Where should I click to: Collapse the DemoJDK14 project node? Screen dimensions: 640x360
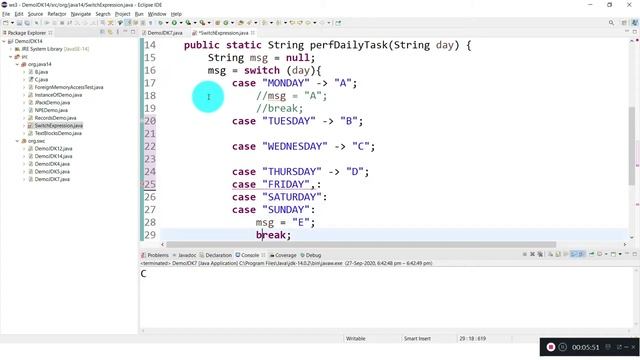coord(4,41)
